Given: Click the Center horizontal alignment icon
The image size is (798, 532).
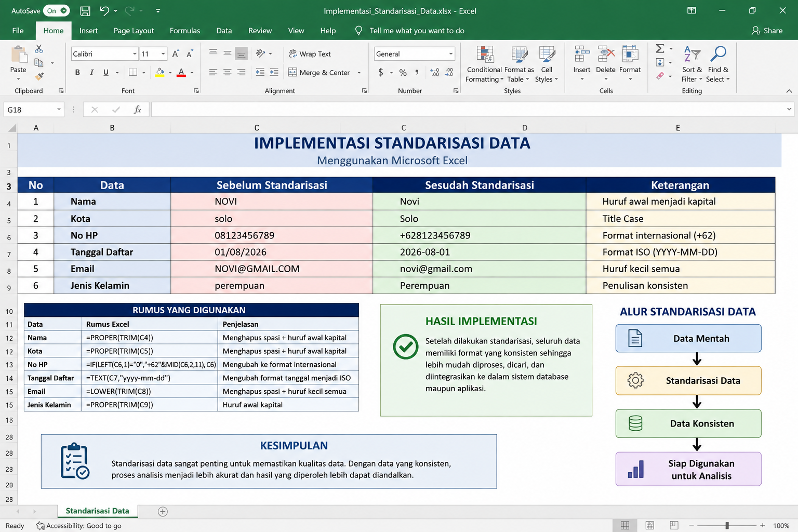Looking at the screenshot, I should [x=227, y=72].
